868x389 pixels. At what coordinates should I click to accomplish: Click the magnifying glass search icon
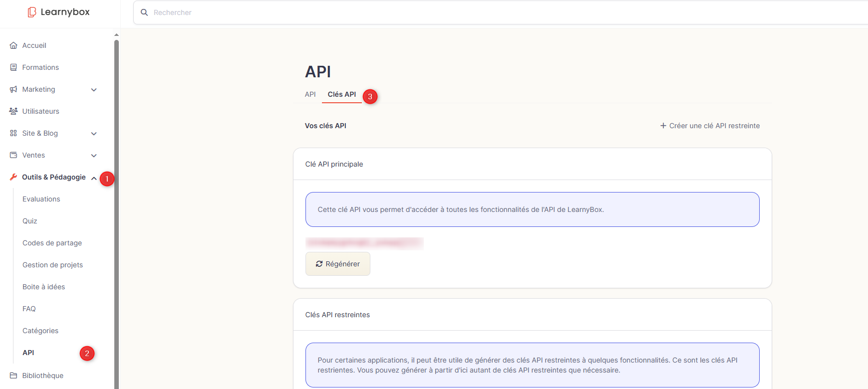pos(144,12)
